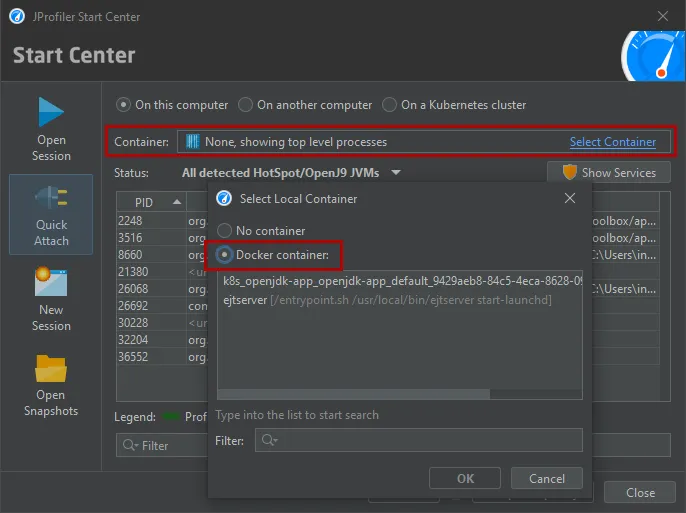686x513 pixels.
Task: Click the container list horizontal scrollbar
Action: [x=354, y=394]
